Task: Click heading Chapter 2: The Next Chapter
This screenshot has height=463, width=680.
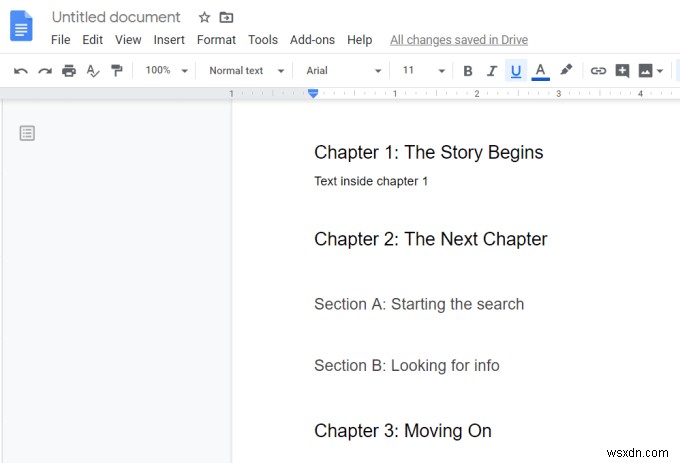Action: click(x=431, y=239)
